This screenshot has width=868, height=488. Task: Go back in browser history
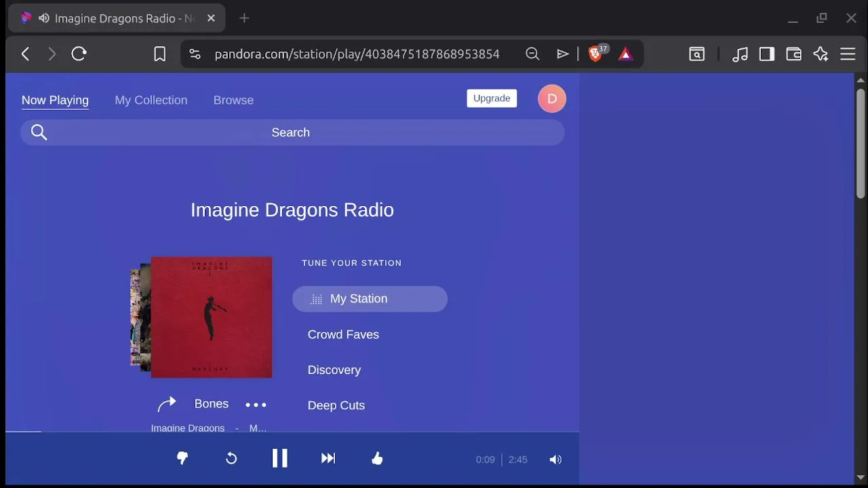pyautogui.click(x=26, y=54)
